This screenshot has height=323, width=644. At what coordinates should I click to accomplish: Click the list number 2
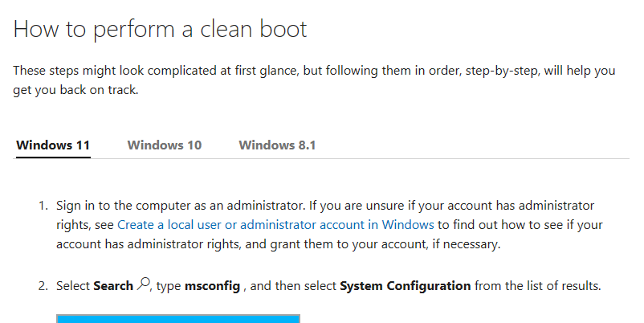pos(43,285)
